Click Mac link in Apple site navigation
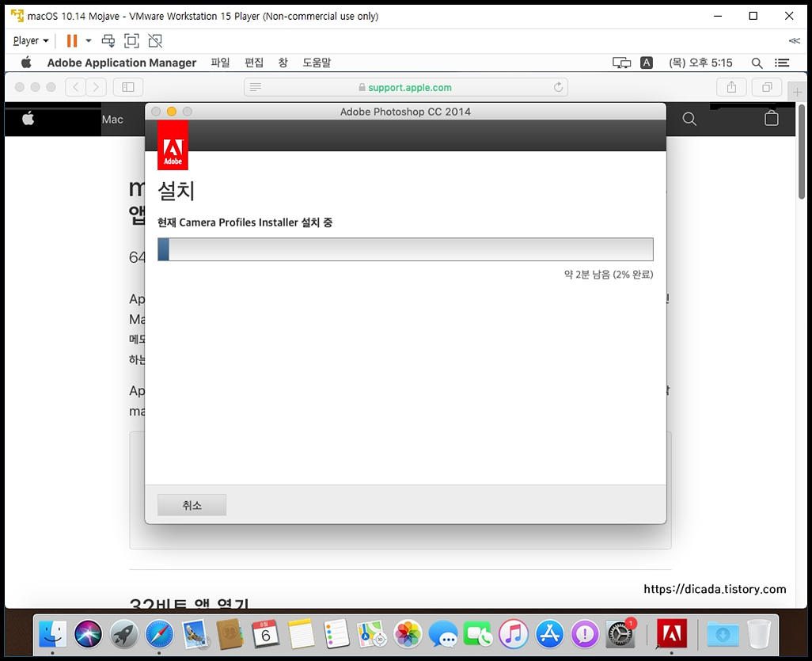This screenshot has width=812, height=661. 112,120
